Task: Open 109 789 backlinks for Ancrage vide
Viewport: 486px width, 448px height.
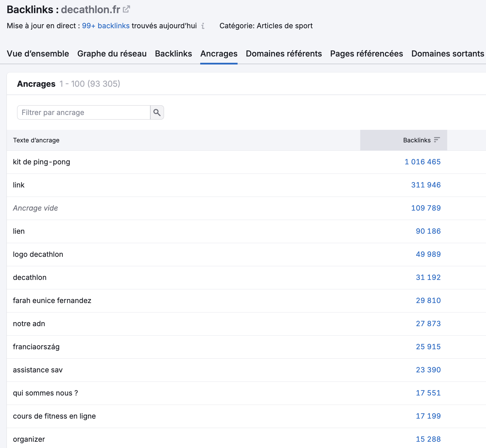Action: [426, 208]
